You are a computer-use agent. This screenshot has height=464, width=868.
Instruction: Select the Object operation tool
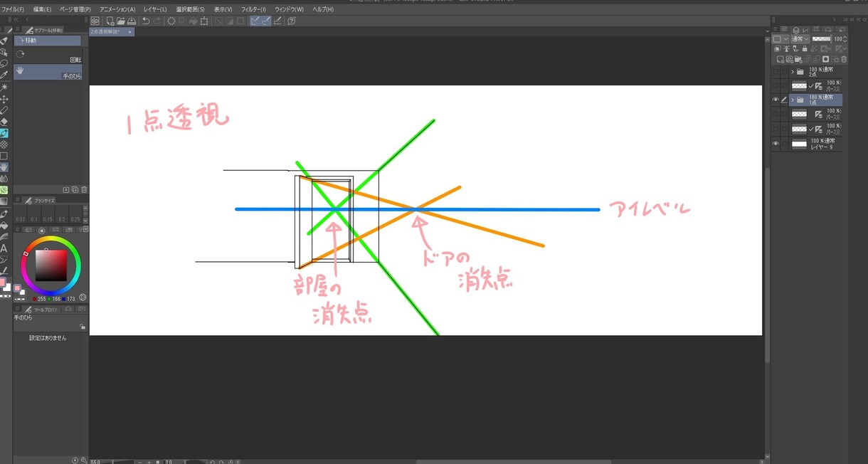tap(4, 52)
